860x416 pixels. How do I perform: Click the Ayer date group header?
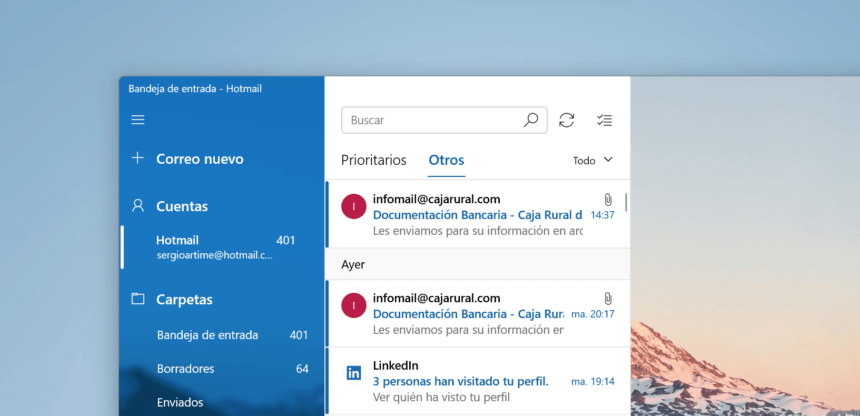click(478, 264)
